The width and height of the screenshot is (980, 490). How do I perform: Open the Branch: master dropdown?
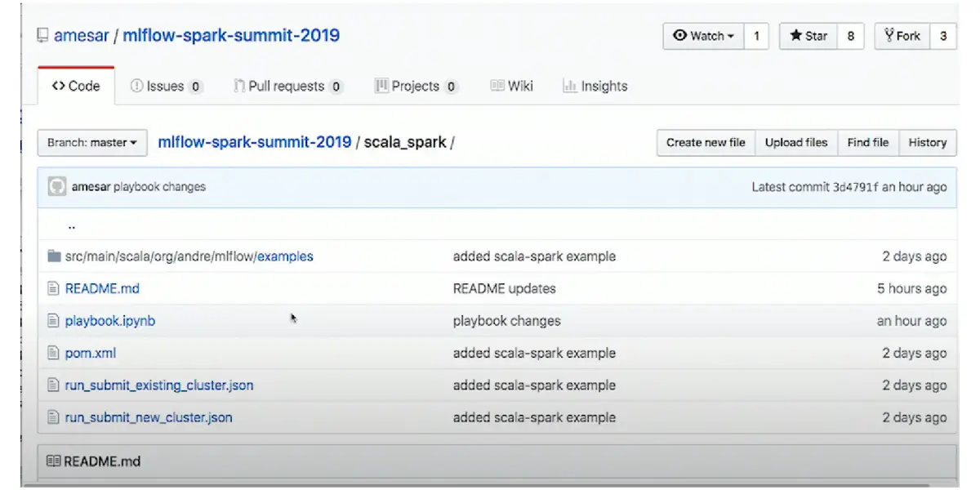click(x=91, y=142)
